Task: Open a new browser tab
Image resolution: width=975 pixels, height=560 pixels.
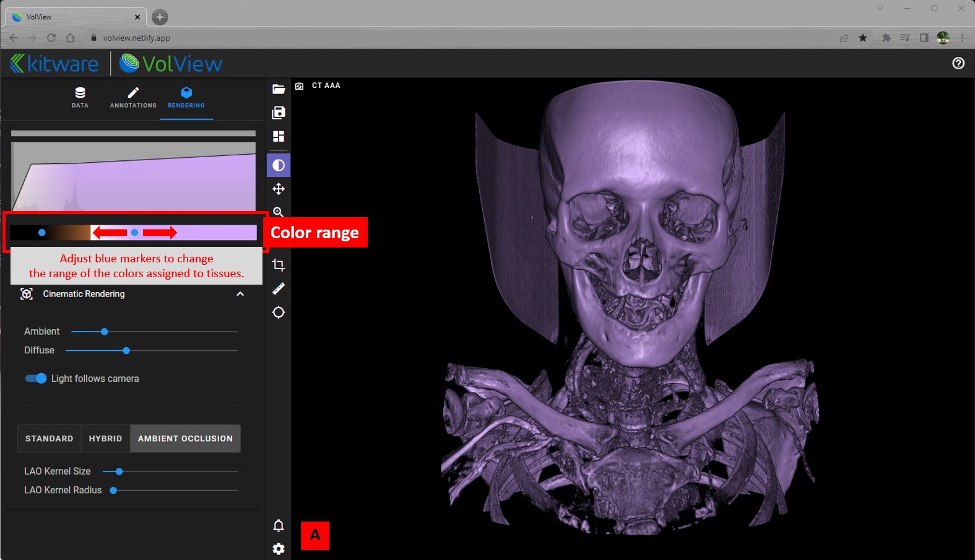Action: [x=160, y=17]
